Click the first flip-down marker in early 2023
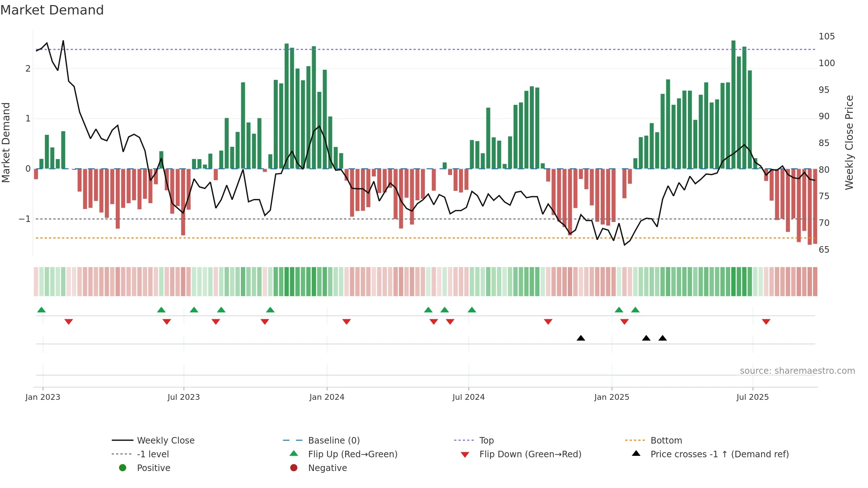 [x=69, y=322]
